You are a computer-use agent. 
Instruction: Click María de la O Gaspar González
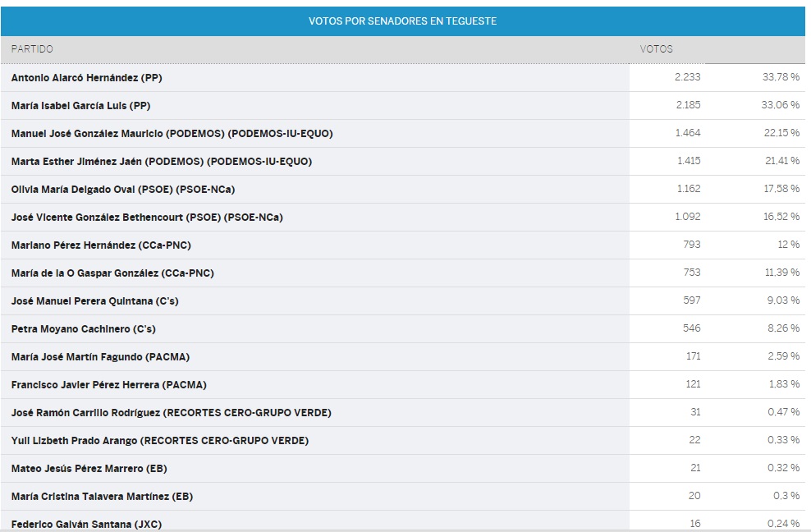tap(112, 273)
